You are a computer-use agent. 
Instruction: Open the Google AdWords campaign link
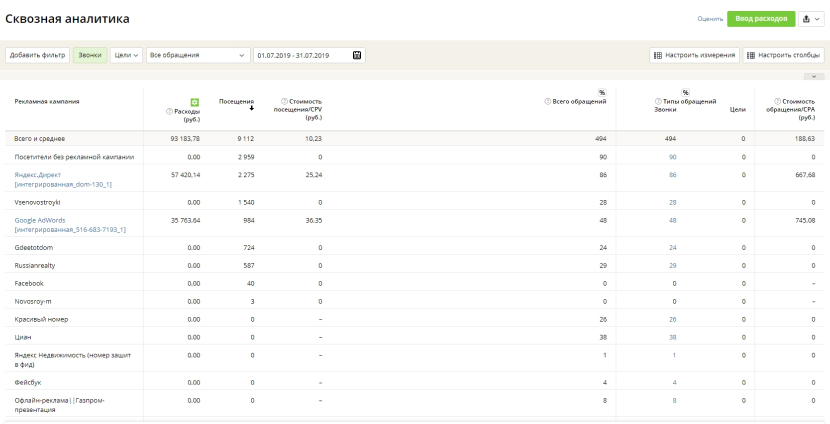(70, 225)
